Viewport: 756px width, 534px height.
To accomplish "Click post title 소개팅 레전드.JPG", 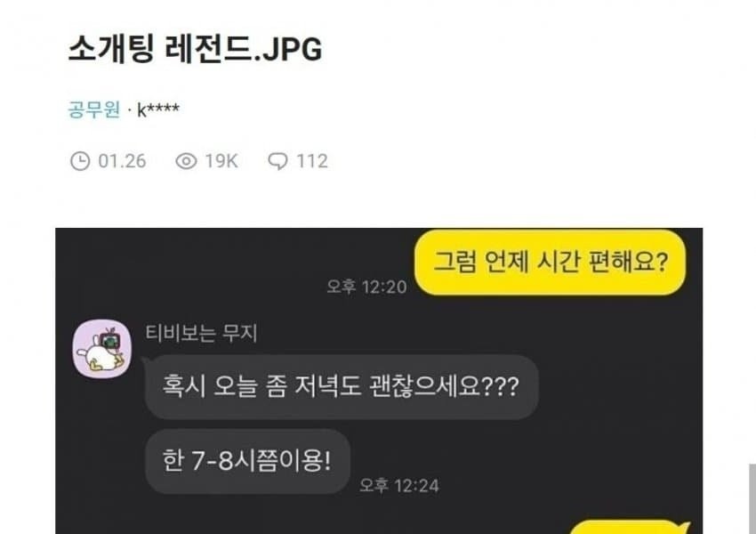I will (x=195, y=49).
